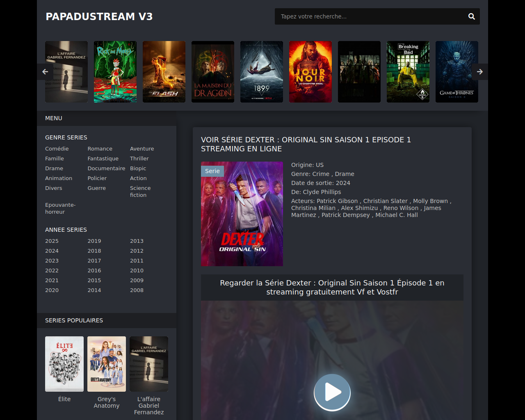
Task: Select the Biopic genre
Action: (x=138, y=168)
